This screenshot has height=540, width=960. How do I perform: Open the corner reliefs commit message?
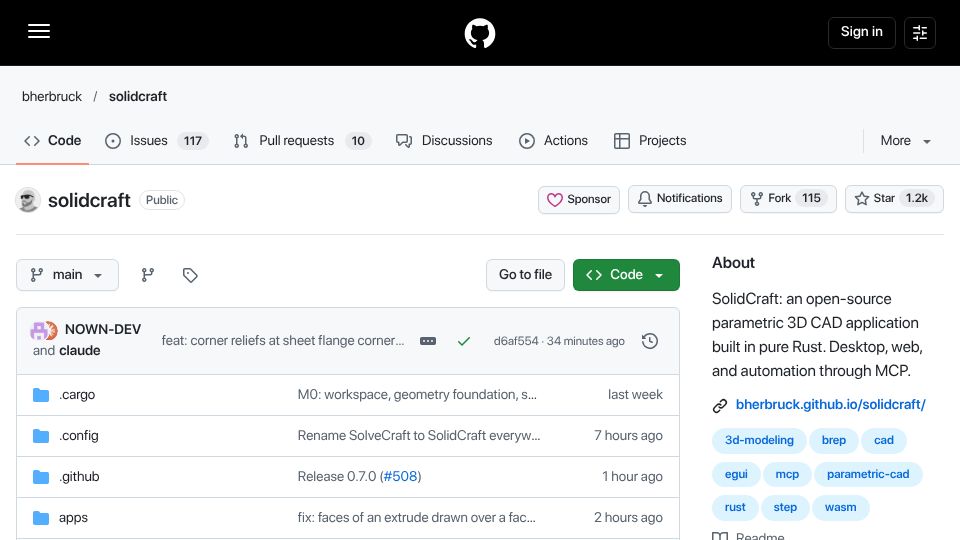click(283, 341)
